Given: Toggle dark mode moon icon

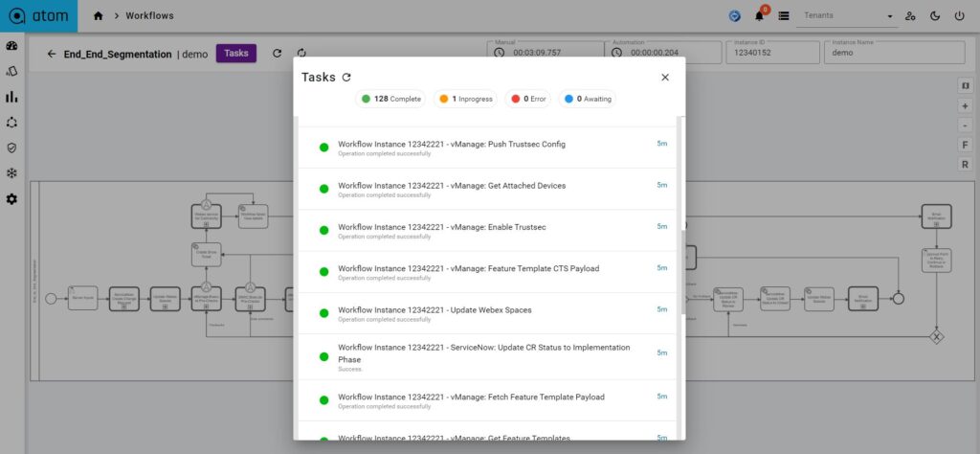Looking at the screenshot, I should (935, 16).
